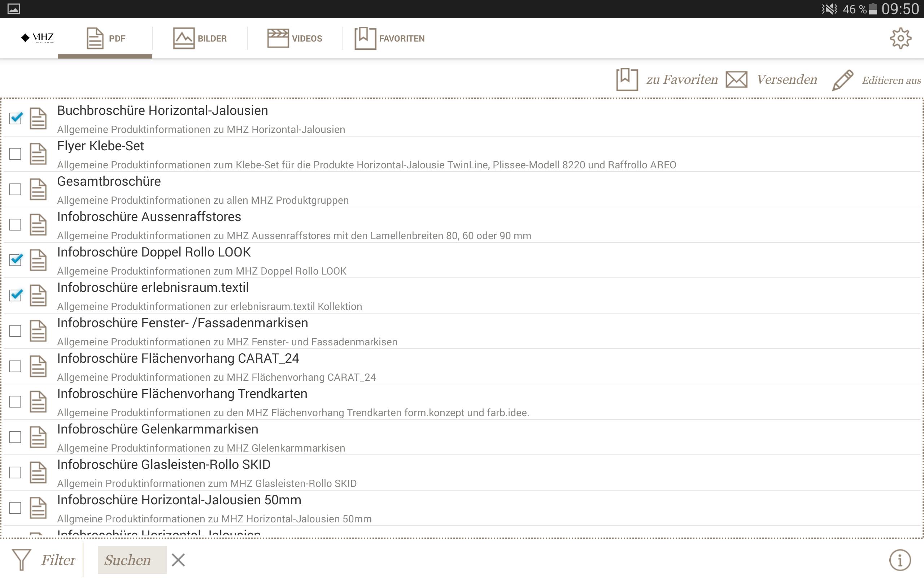Screen dimensions: 924x578
Task: Tap the picture notification icon in status bar
Action: 13,9
